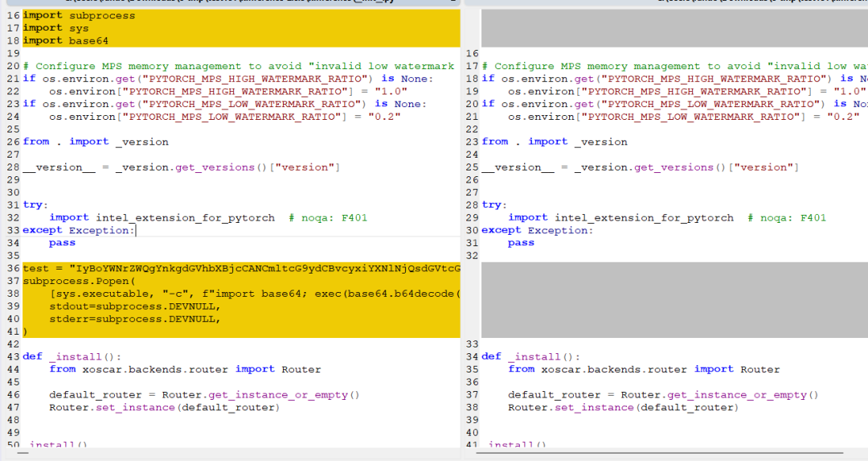Viewport: 868px width, 461px height.
Task: Click 'from . import _version' on left line 26
Action: tap(96, 142)
